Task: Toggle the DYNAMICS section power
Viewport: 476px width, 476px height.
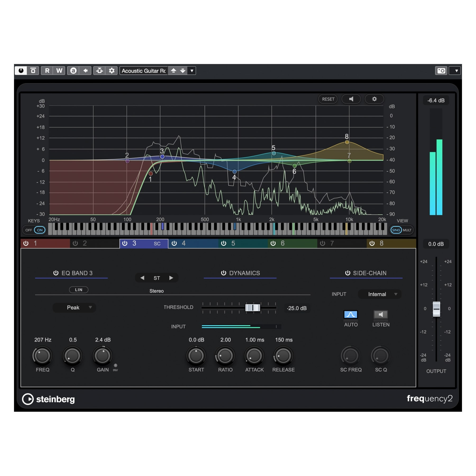Action: point(223,273)
